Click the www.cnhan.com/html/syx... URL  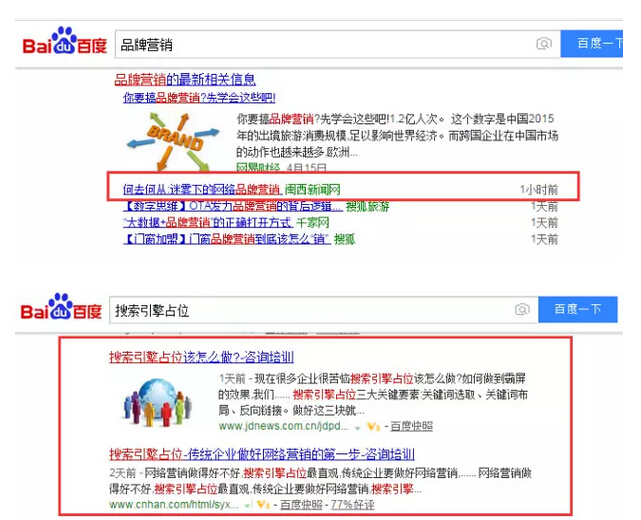[x=174, y=504]
